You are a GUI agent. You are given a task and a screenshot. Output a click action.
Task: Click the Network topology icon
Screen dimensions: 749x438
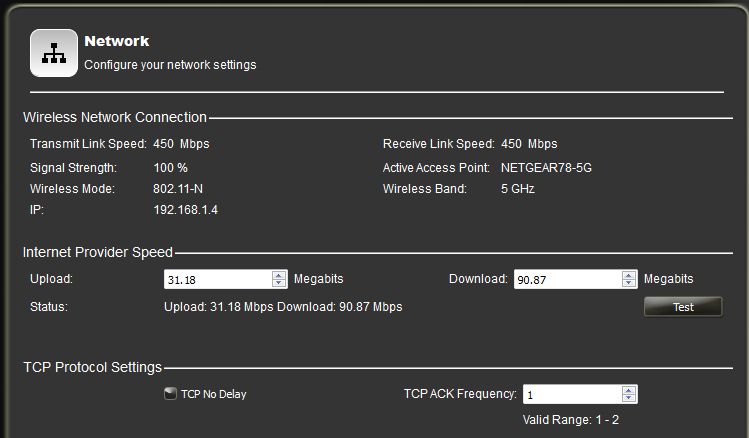[54, 53]
